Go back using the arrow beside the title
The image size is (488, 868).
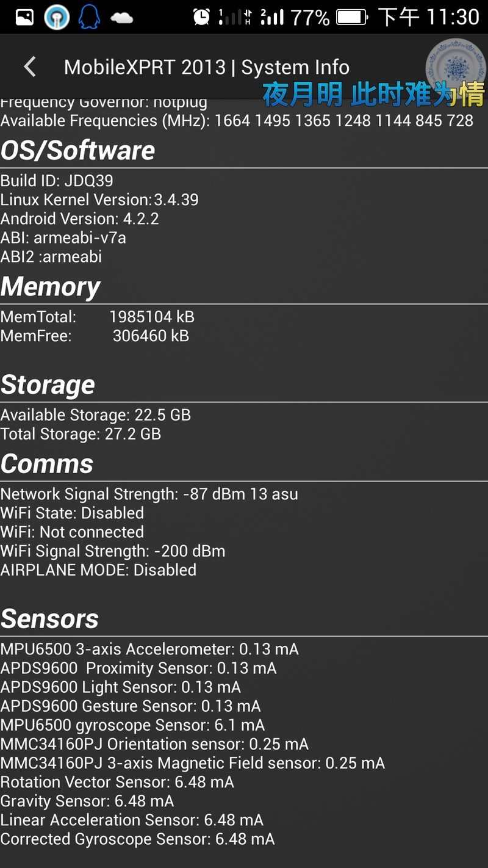(x=29, y=67)
